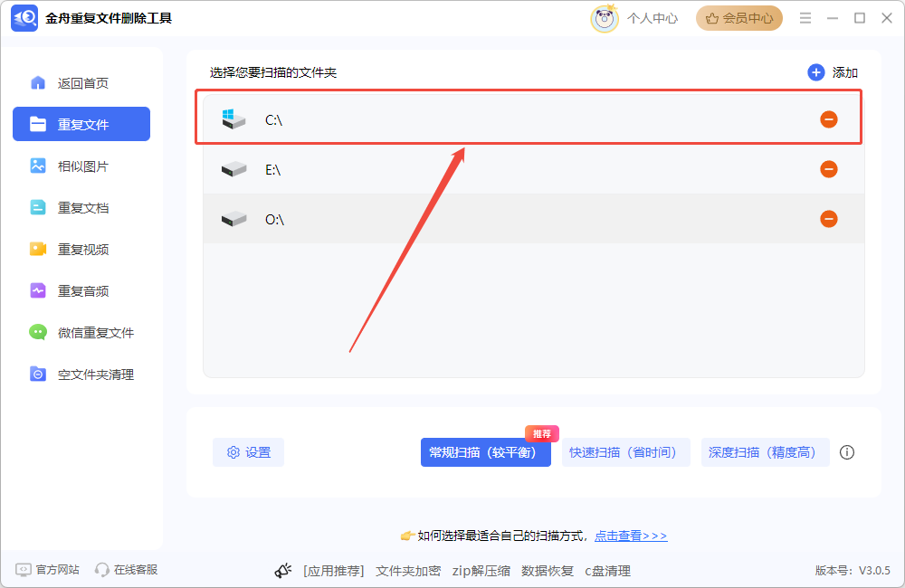Open 数据恢复 recommended app
Image resolution: width=905 pixels, height=588 pixels.
click(x=548, y=571)
